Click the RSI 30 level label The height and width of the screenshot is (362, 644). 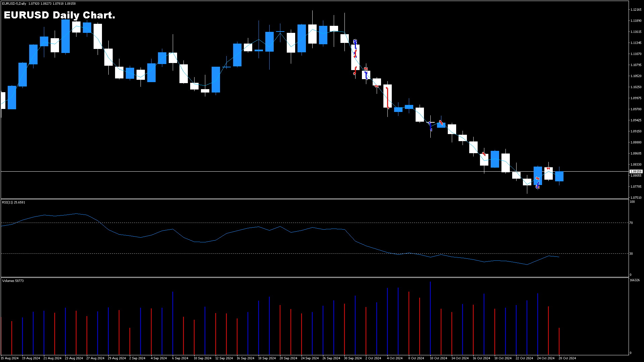631,253
